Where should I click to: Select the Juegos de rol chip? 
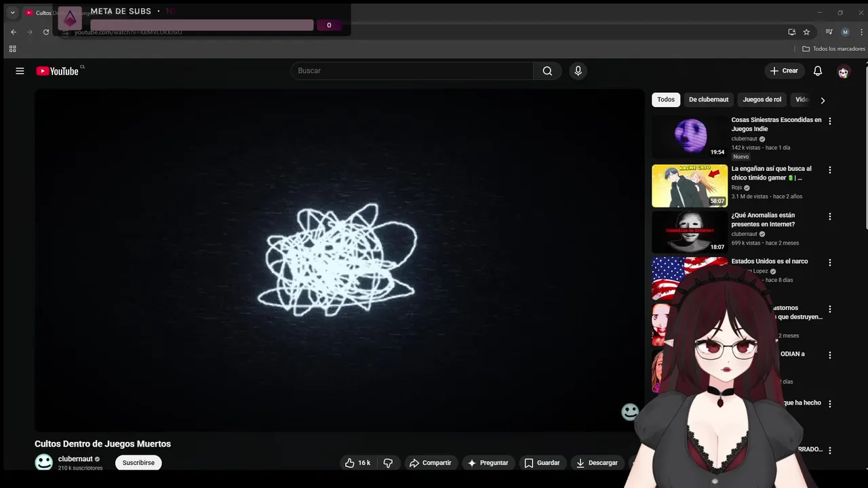pyautogui.click(x=762, y=100)
